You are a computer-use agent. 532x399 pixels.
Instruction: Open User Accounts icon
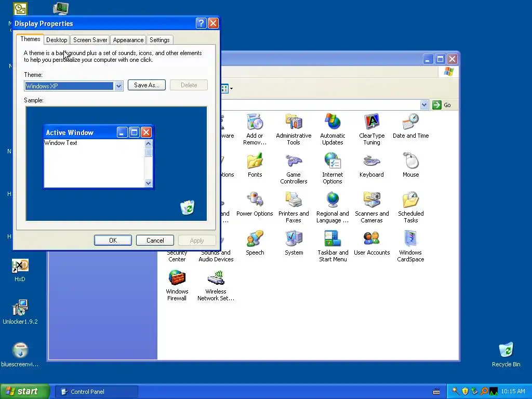point(372,239)
